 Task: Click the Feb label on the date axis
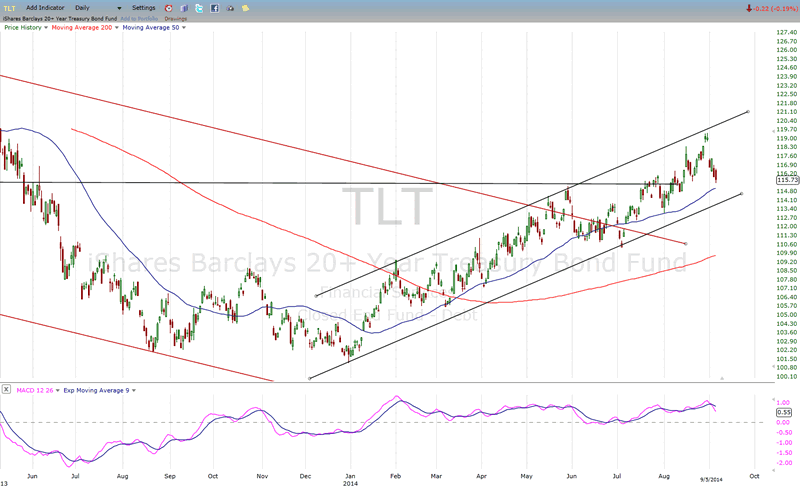coord(395,476)
